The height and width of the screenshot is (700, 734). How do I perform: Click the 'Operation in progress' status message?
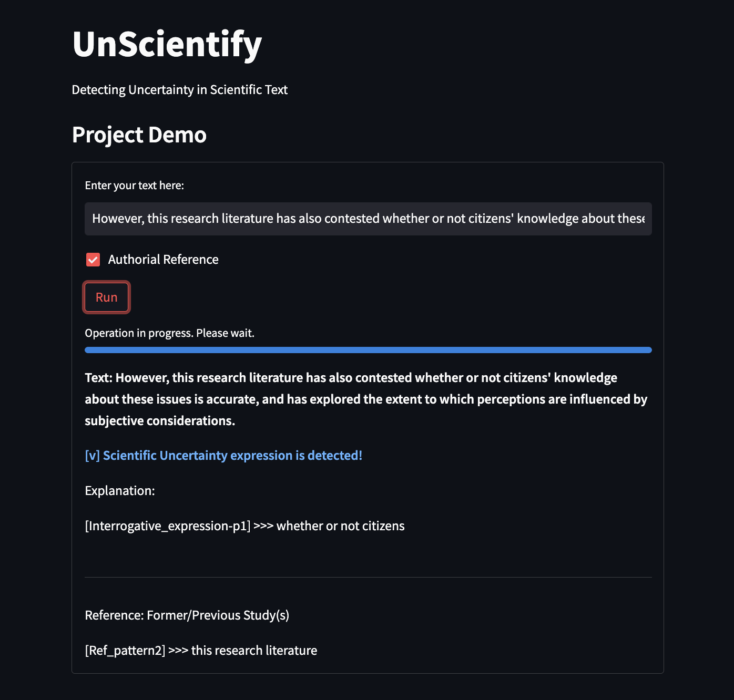tap(169, 333)
